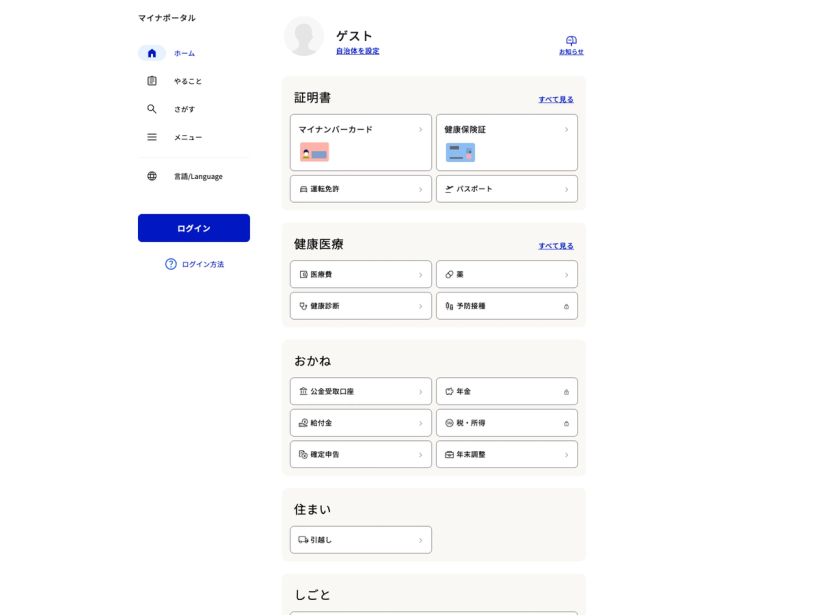Open さがす menu item
The height and width of the screenshot is (615, 820).
(x=184, y=109)
